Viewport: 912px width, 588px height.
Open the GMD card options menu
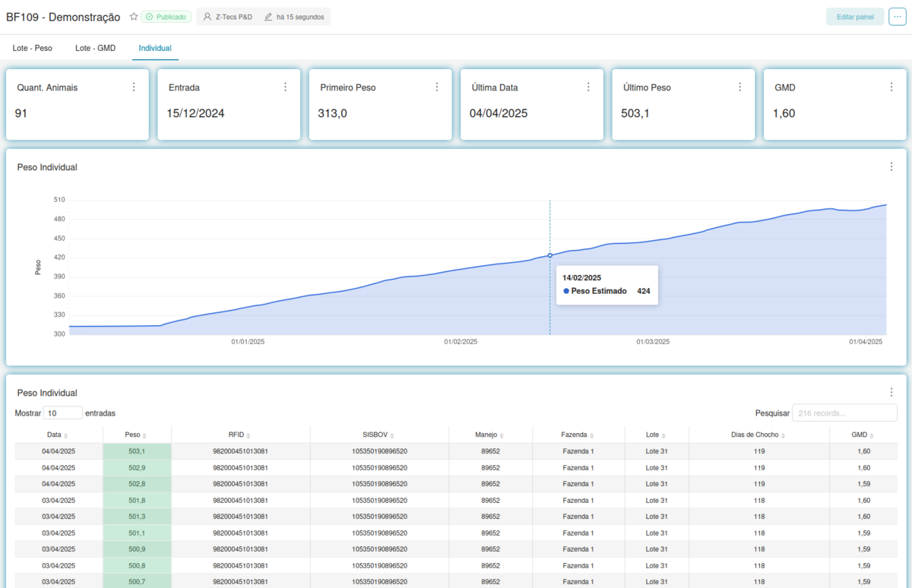[x=891, y=86]
